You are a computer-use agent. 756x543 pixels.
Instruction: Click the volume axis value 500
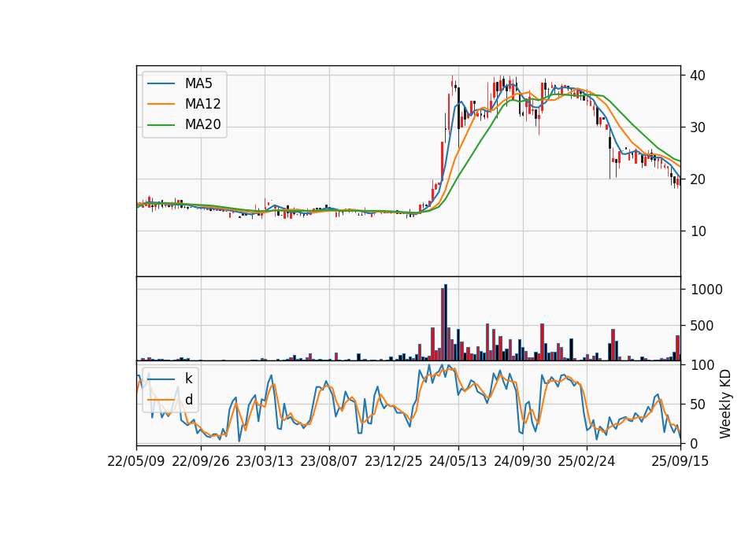click(x=702, y=326)
